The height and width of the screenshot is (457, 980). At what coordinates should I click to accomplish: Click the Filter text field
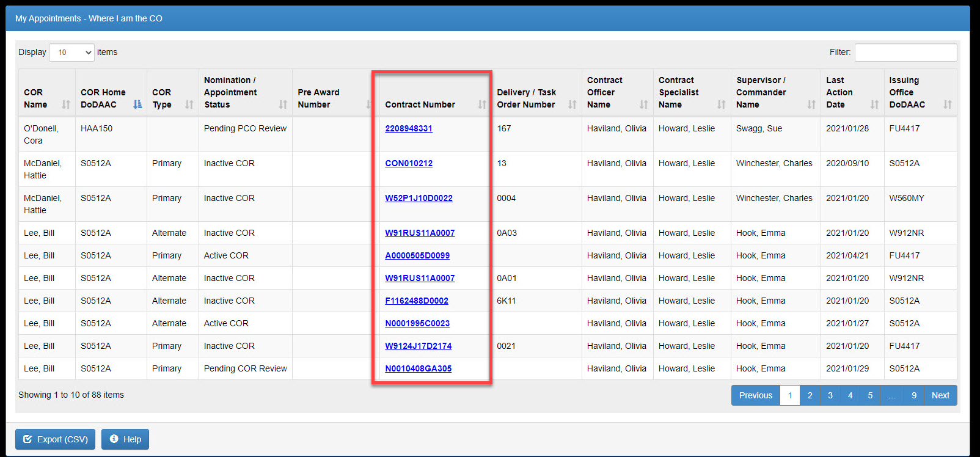click(x=905, y=53)
